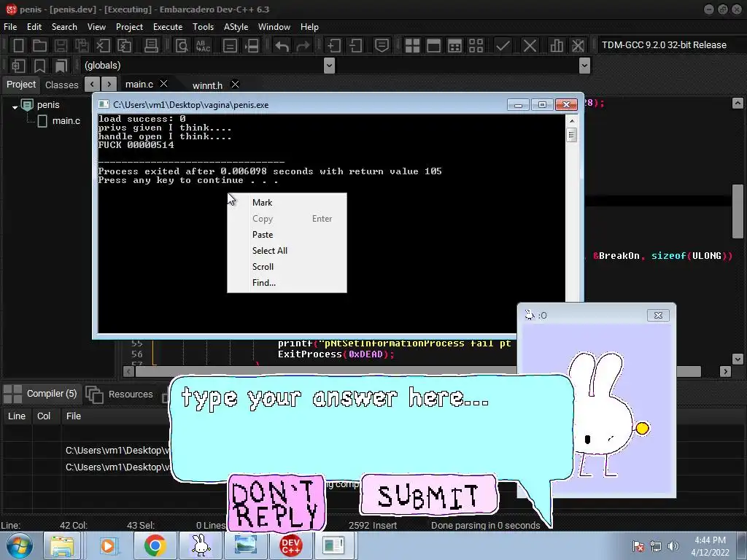The width and height of the screenshot is (747, 560).
Task: Click the Rebuild All icon
Action: coord(476,46)
